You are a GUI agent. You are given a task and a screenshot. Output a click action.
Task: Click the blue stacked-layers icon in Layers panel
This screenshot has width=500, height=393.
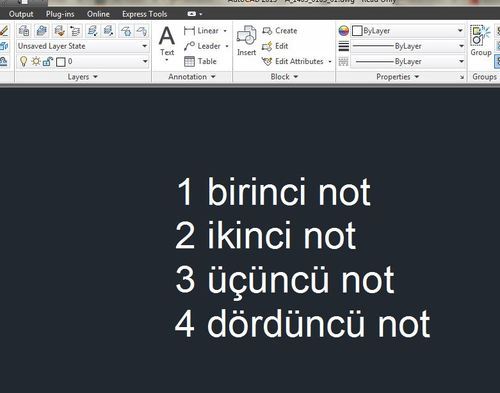[x=41, y=31]
